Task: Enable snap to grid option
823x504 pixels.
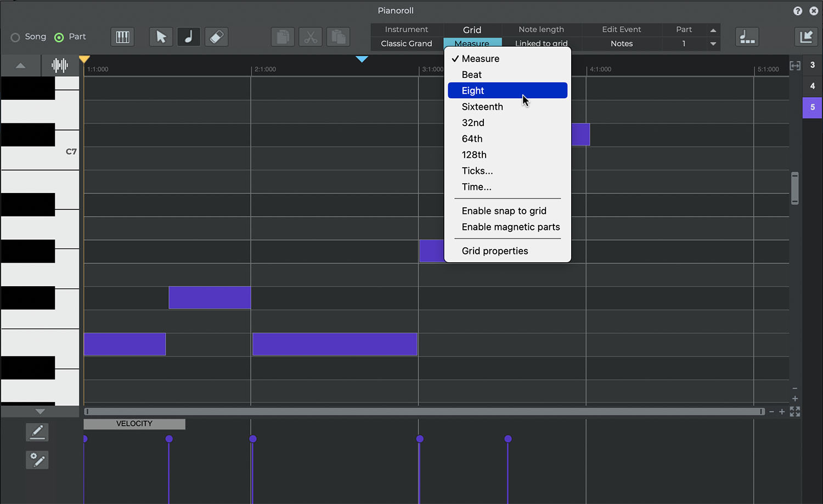Action: [x=504, y=211]
